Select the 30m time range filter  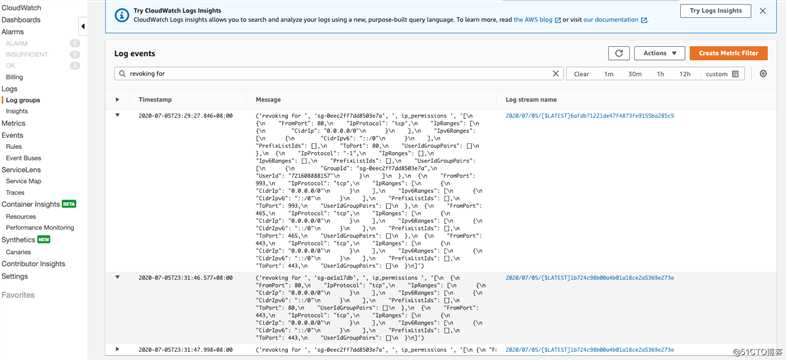click(635, 74)
